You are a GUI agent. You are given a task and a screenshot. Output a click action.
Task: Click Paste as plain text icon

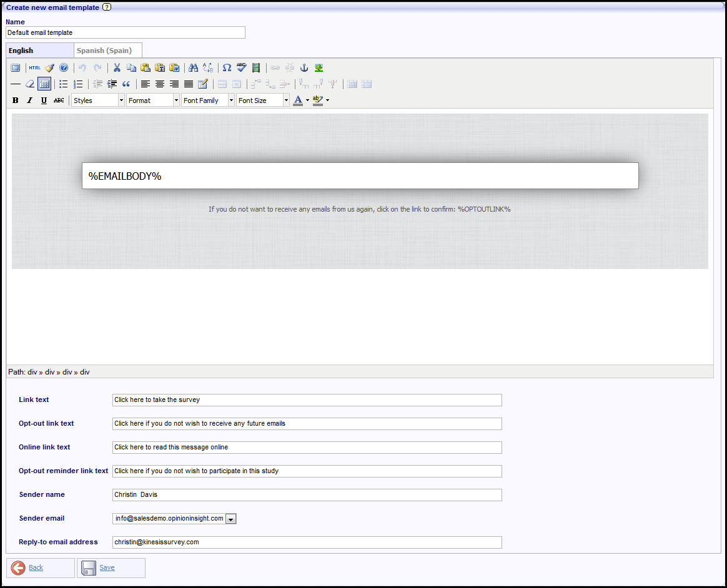click(160, 67)
